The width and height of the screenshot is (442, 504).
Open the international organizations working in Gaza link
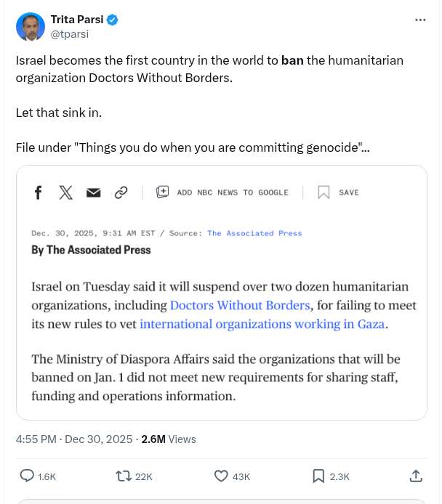click(262, 324)
